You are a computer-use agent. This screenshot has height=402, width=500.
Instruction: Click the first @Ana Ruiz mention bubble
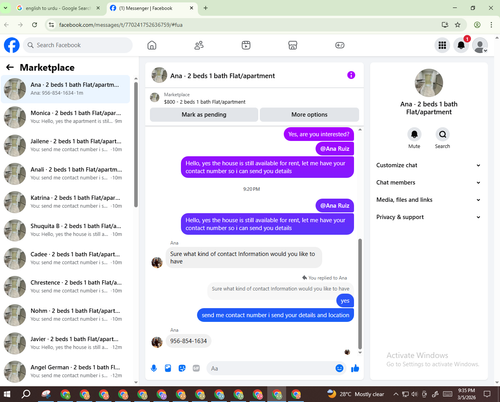pos(335,149)
